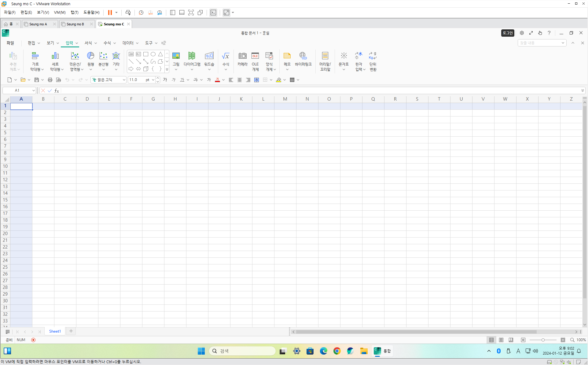This screenshot has width=588, height=365.
Task: Expand the shape gallery more arrow
Action: pos(167,69)
